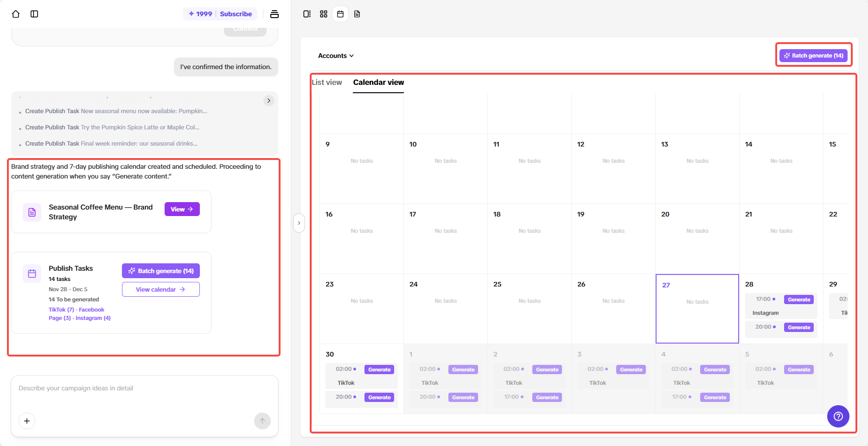The width and height of the screenshot is (868, 446).
Task: Click the send arrow button
Action: click(x=262, y=421)
